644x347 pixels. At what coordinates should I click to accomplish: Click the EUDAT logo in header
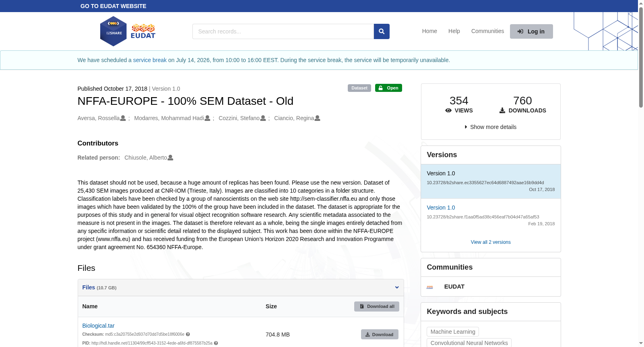click(143, 31)
